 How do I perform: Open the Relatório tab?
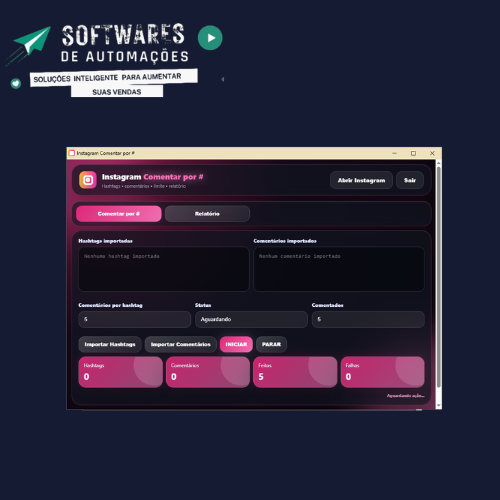(x=207, y=214)
